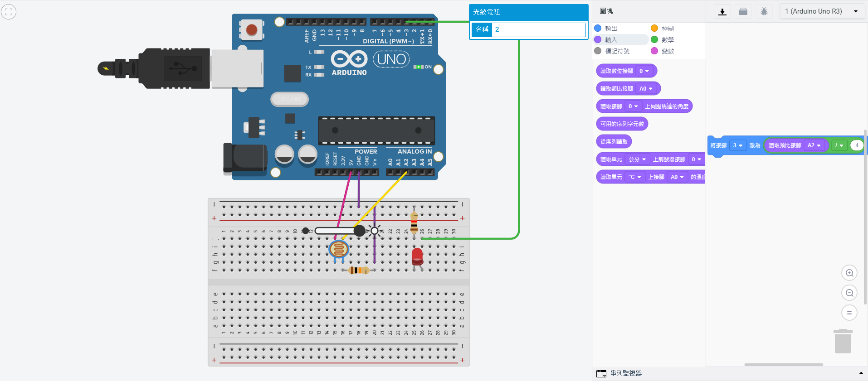868x381 pixels.
Task: Click the 可用的序列字元數 block
Action: click(x=622, y=124)
